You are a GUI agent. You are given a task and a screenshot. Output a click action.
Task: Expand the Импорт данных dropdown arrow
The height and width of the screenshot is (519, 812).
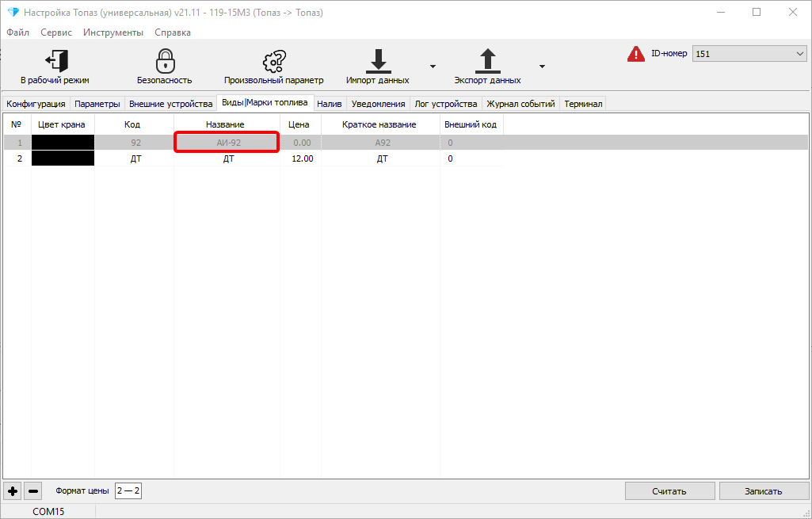pos(433,67)
